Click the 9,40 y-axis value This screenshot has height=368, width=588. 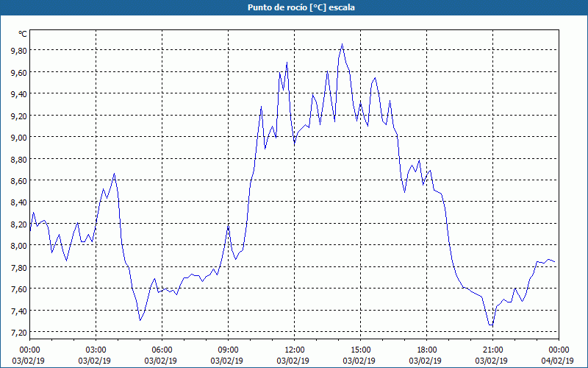point(19,94)
